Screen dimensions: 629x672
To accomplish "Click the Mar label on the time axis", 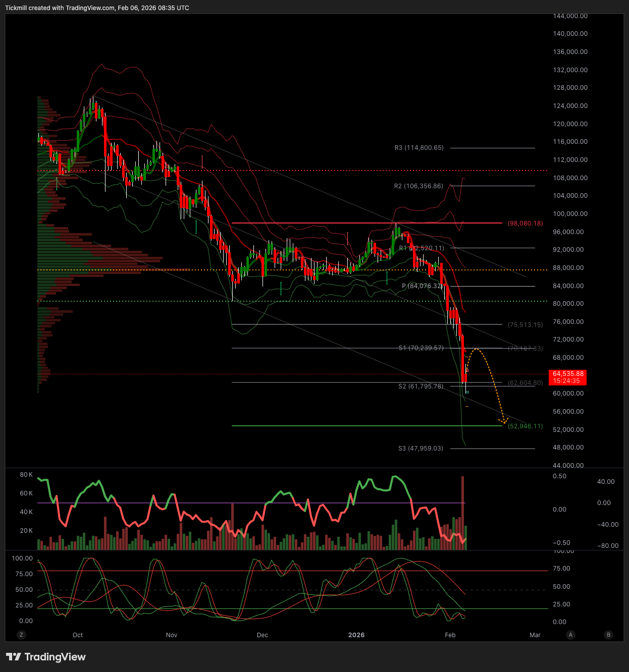I will [x=535, y=635].
